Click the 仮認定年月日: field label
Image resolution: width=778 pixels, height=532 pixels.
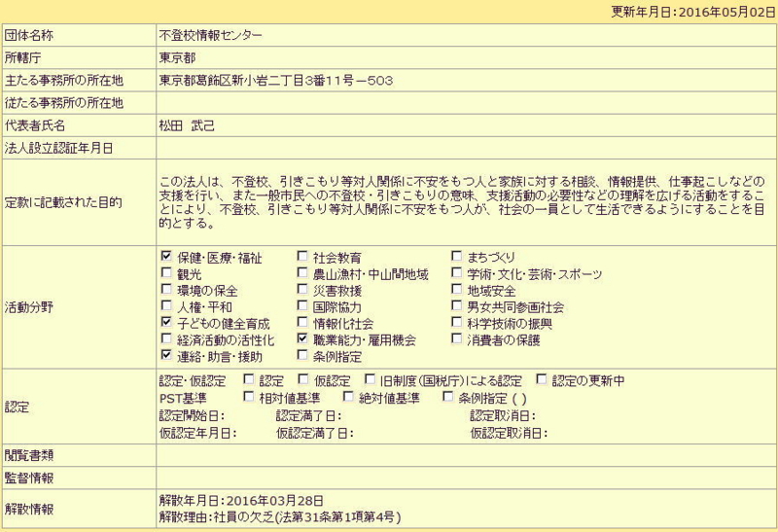tap(198, 433)
